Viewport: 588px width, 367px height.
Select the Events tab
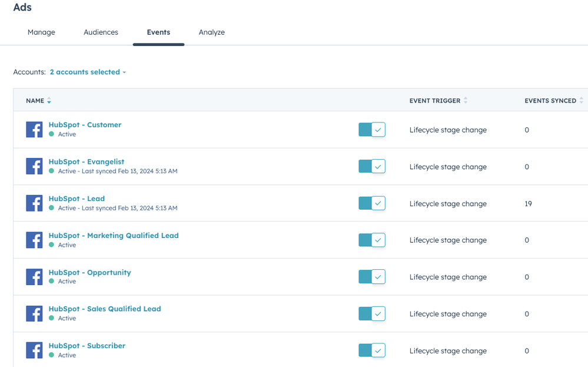click(159, 32)
